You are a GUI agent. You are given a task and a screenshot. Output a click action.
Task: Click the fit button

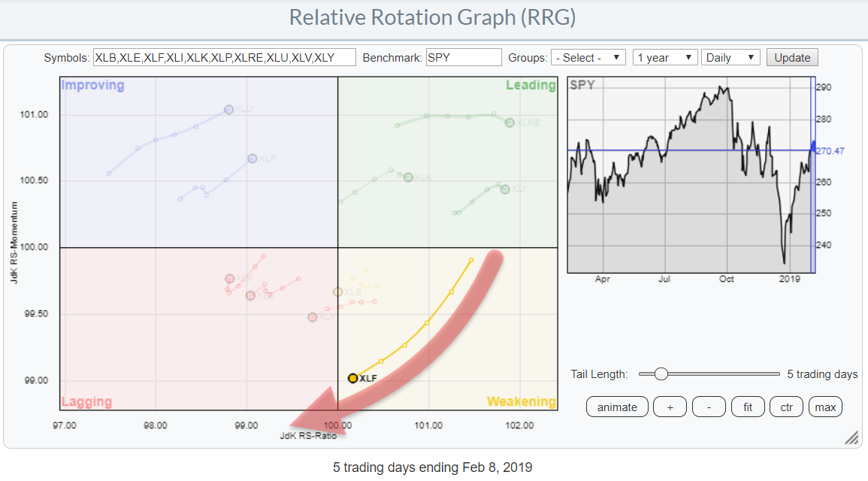(x=748, y=407)
